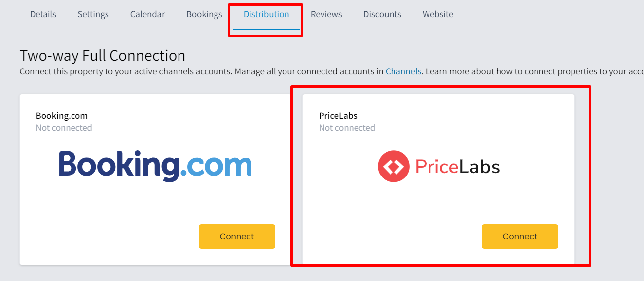Go to the Calendar tab
644x281 pixels.
tap(147, 14)
